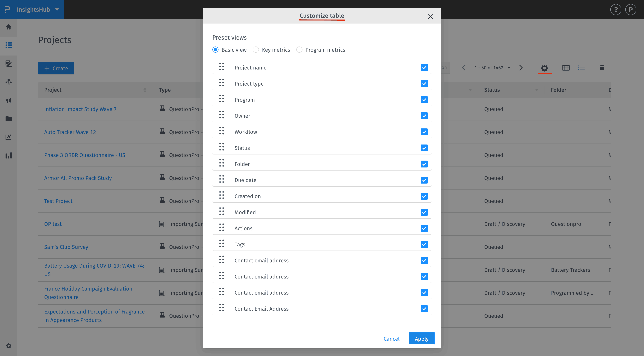The width and height of the screenshot is (644, 356).
Task: Click the Apply button
Action: coord(421,339)
